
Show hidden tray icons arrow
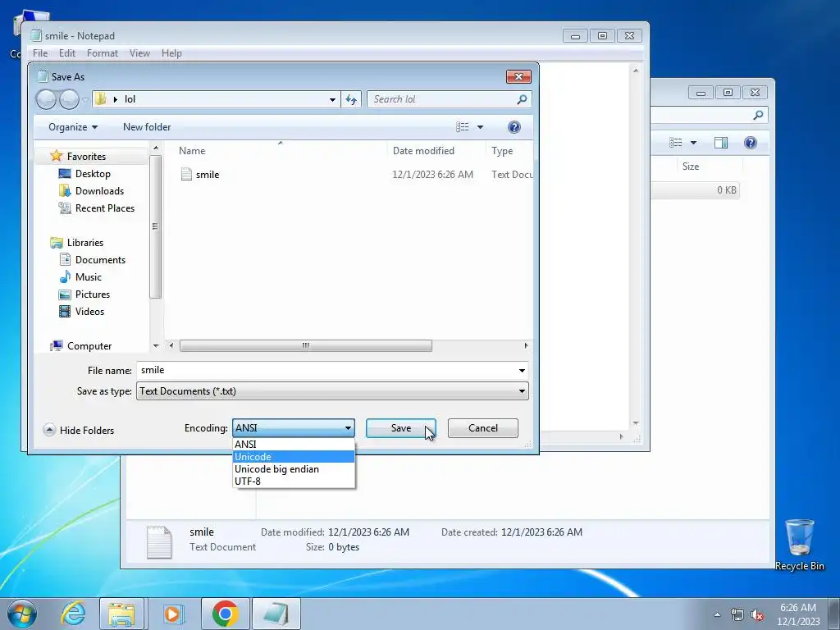click(x=717, y=615)
